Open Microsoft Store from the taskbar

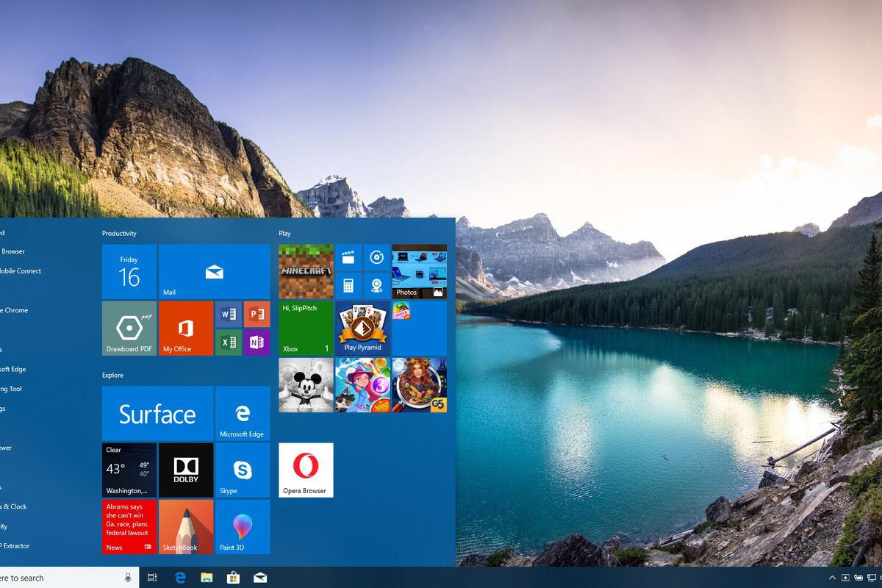tap(233, 578)
